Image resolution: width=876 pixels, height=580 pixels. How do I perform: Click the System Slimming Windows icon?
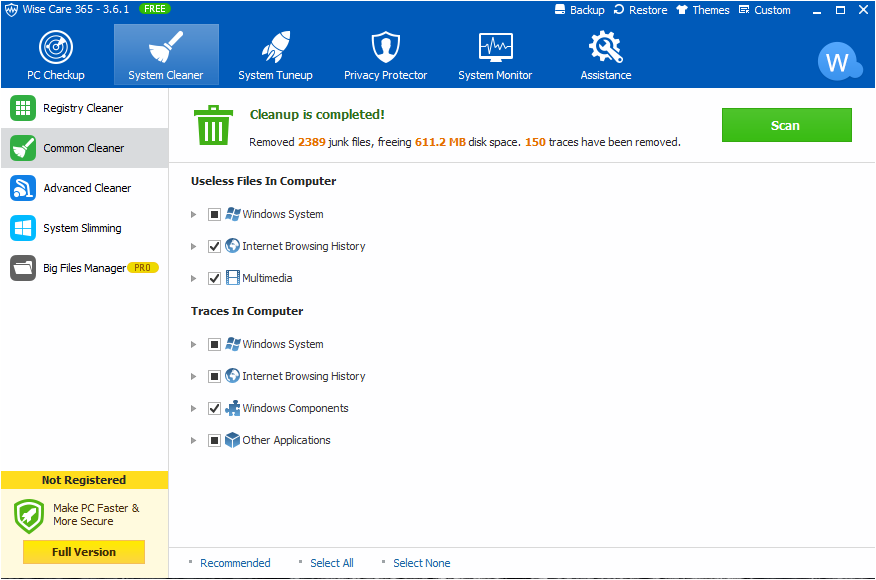coord(23,228)
